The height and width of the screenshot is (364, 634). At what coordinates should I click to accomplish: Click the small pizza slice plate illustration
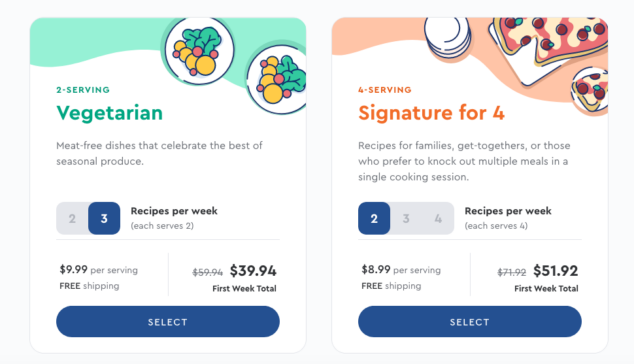(x=590, y=91)
